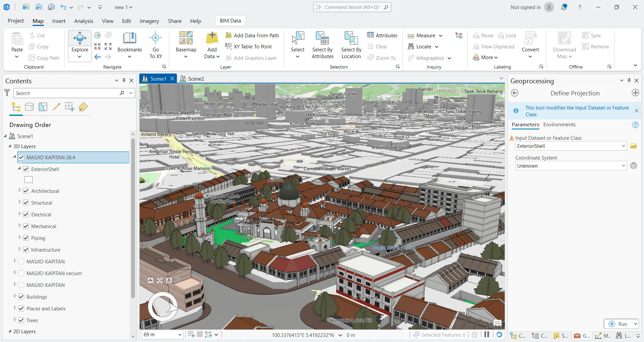Viewport: 644px width, 342px height.
Task: Click the Contents pane vertical scrollbar
Action: coord(133,218)
